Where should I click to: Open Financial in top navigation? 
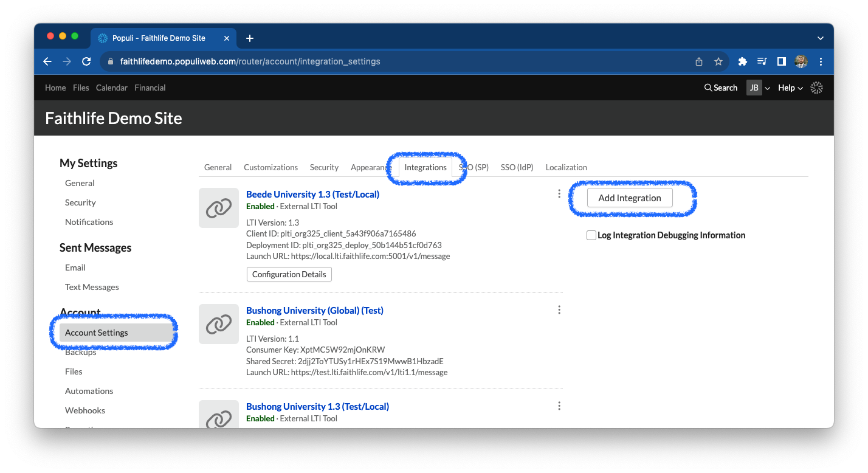pos(150,88)
